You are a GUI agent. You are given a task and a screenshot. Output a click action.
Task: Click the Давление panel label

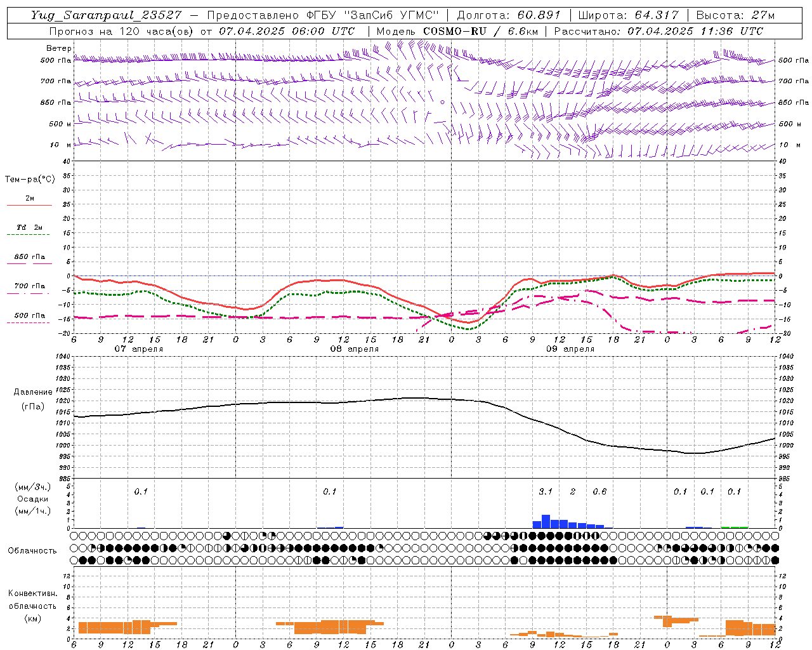(33, 392)
